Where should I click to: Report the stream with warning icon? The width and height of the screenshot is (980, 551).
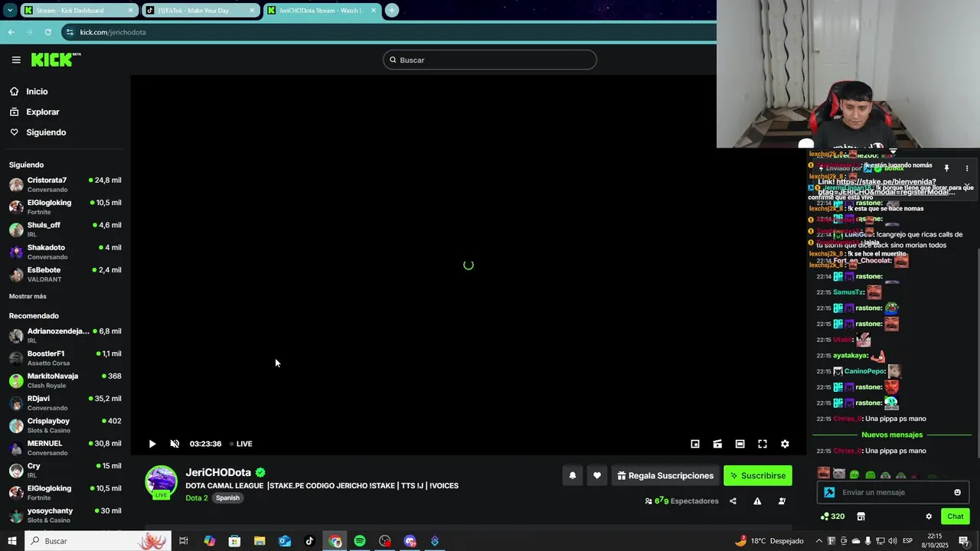click(757, 501)
